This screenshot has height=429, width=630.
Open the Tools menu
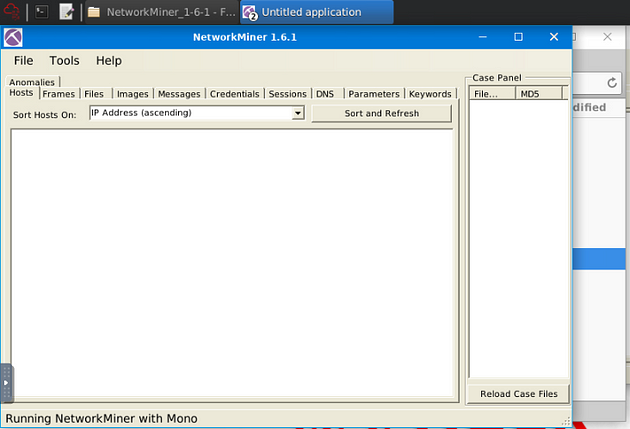(64, 61)
